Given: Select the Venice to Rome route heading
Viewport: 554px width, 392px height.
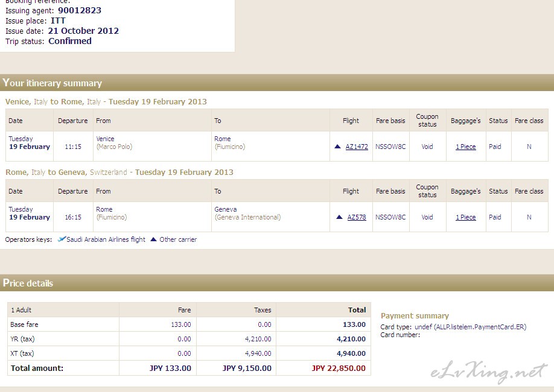Looking at the screenshot, I should point(106,102).
